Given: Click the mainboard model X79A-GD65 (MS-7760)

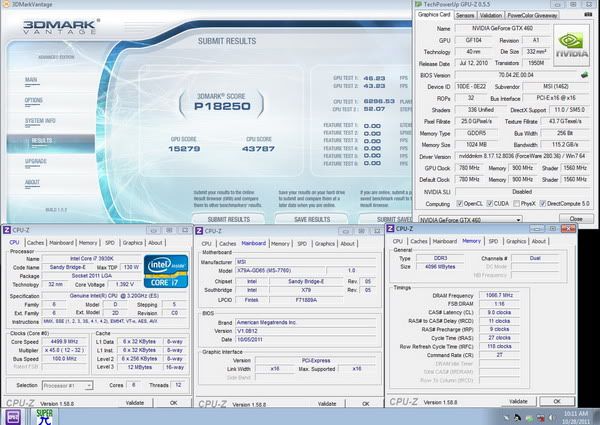Looking at the screenshot, I should [x=280, y=270].
